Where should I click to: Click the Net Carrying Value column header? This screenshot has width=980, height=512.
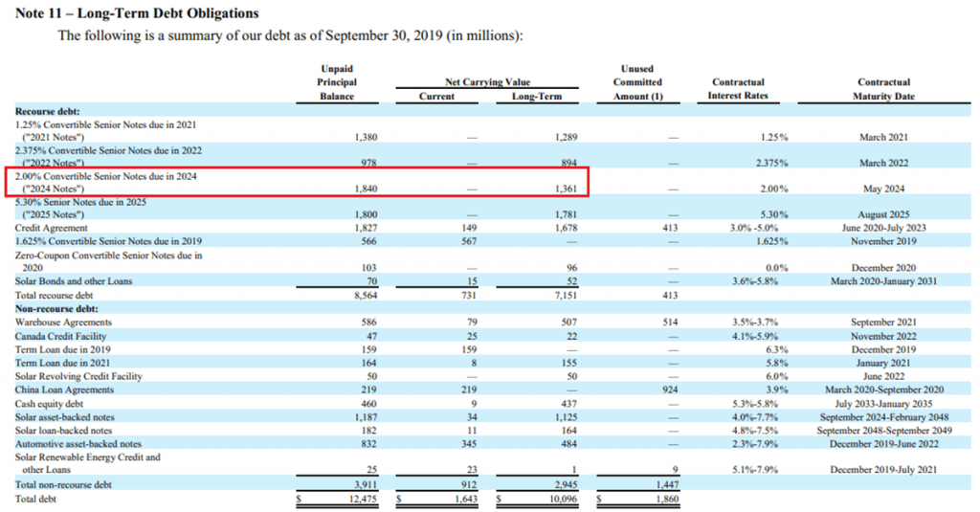pos(487,82)
